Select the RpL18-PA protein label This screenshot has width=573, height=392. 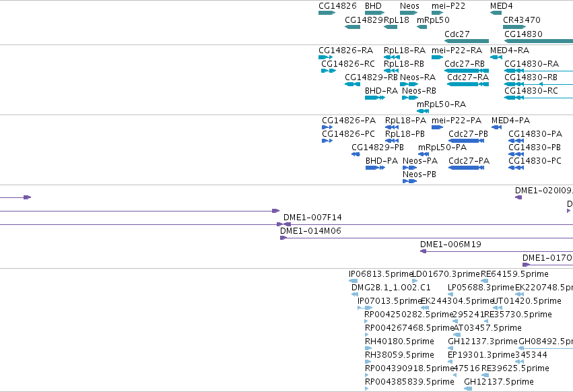click(405, 121)
